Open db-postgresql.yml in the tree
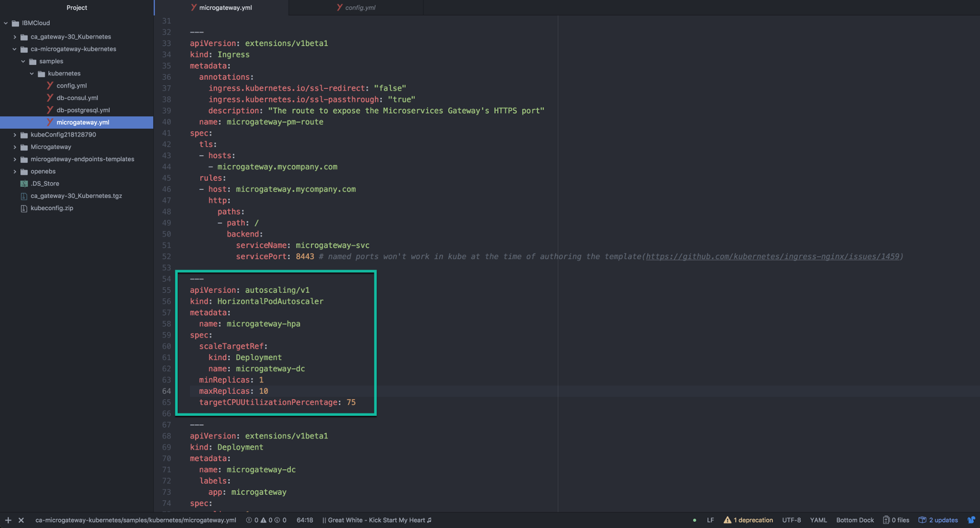The width and height of the screenshot is (980, 528). (83, 110)
